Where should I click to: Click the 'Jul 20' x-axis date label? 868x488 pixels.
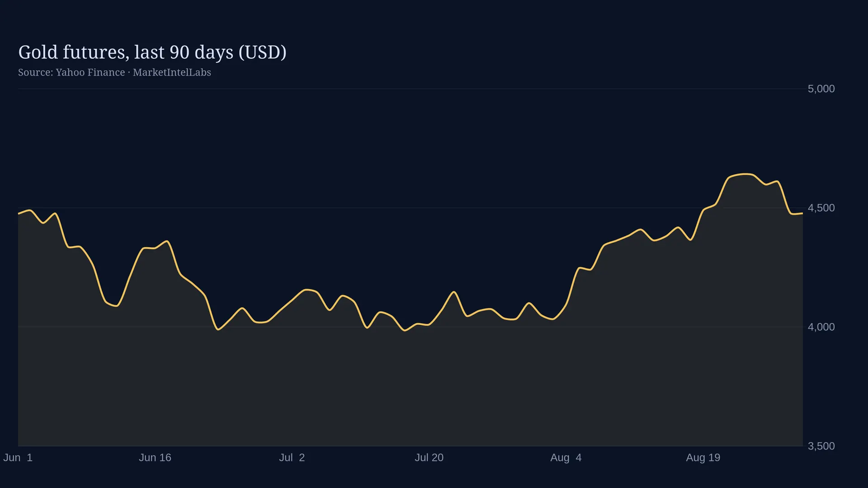coord(429,458)
